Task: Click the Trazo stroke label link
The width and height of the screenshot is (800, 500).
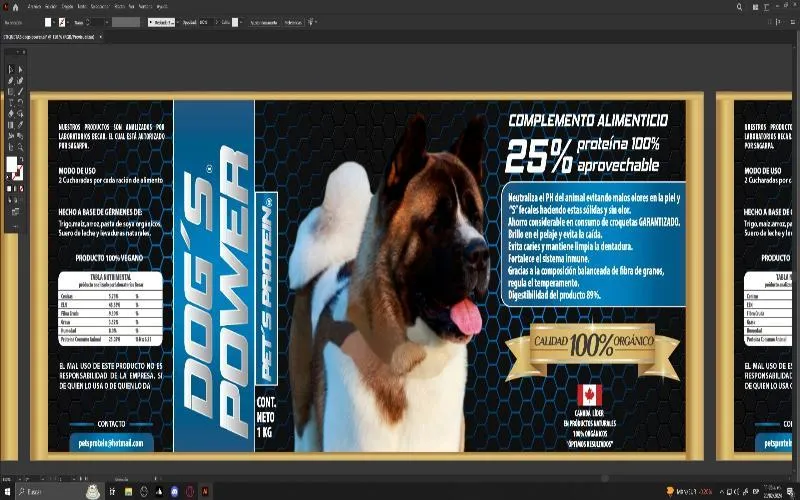Action: point(79,22)
